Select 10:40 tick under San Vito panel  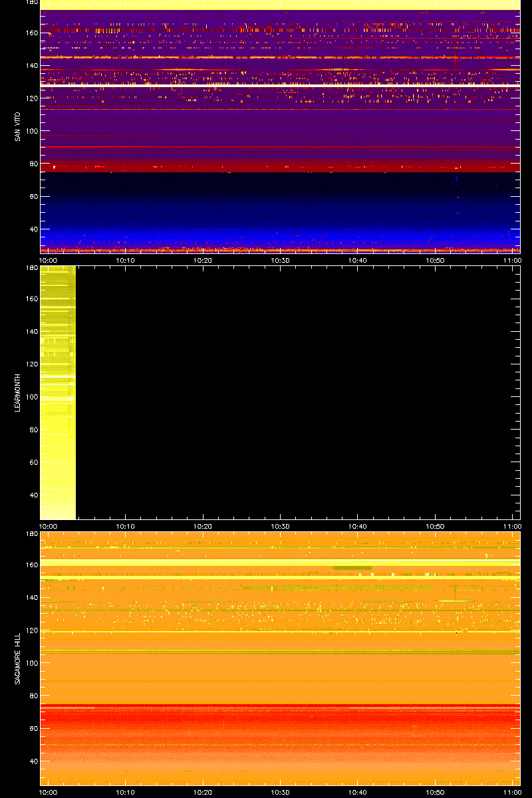[x=358, y=260]
